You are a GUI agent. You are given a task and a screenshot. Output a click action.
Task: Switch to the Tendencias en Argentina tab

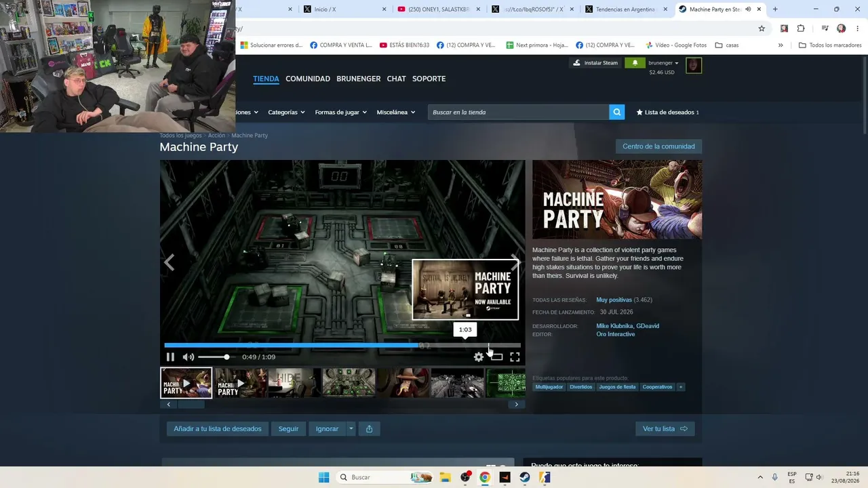point(627,9)
